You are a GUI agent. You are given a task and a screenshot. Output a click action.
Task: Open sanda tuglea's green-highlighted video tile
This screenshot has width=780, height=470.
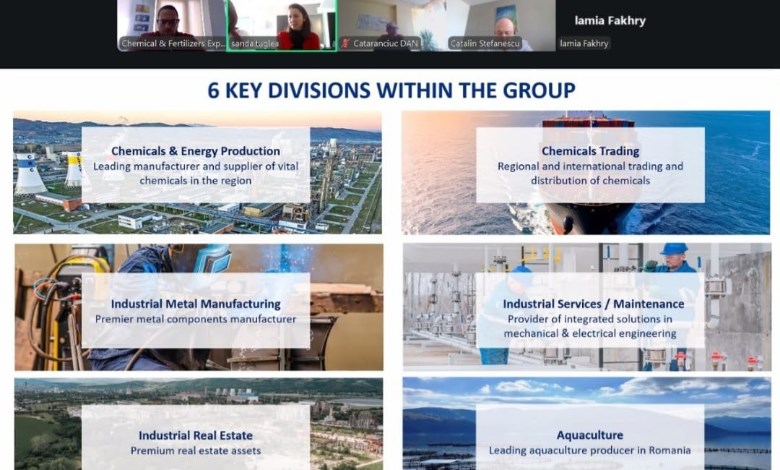(x=282, y=25)
